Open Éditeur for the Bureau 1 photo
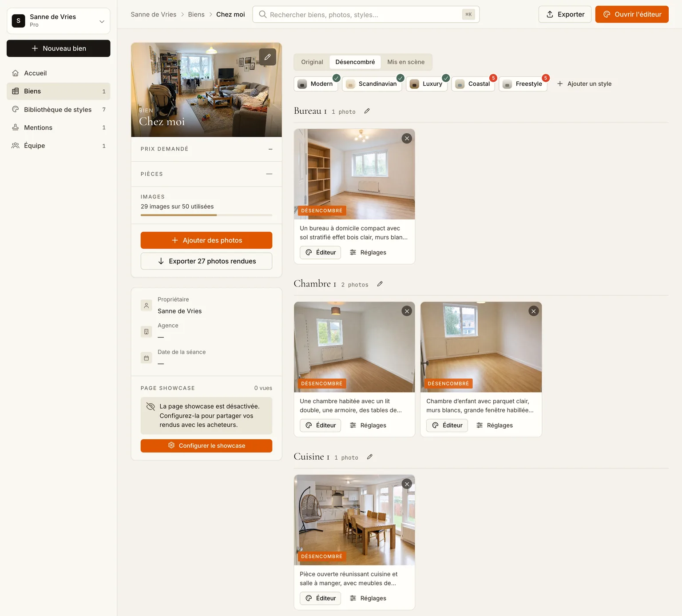Screen dimensions: 682x616 [321, 252]
